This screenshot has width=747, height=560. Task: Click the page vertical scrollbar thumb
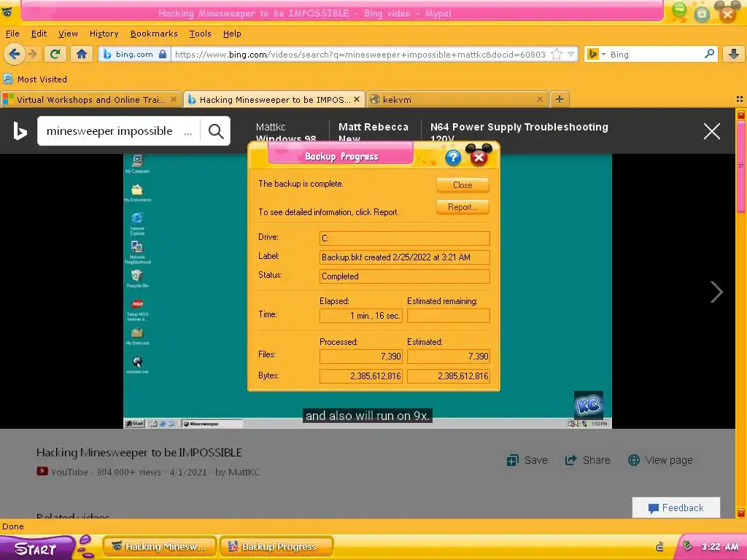coord(741,167)
